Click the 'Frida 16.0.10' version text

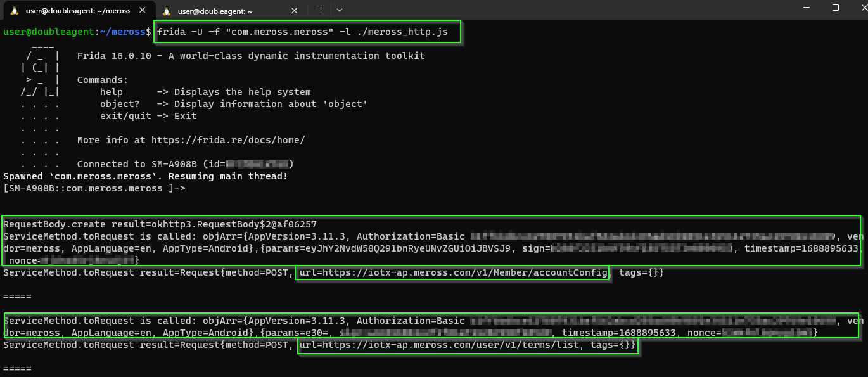coord(114,56)
